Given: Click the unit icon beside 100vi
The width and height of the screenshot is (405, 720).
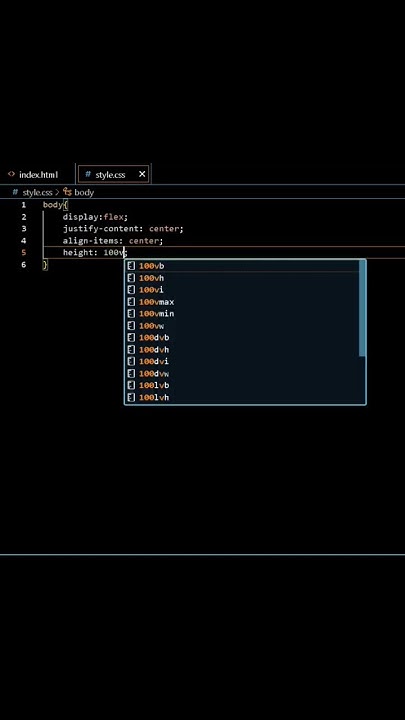Looking at the screenshot, I should (x=131, y=289).
